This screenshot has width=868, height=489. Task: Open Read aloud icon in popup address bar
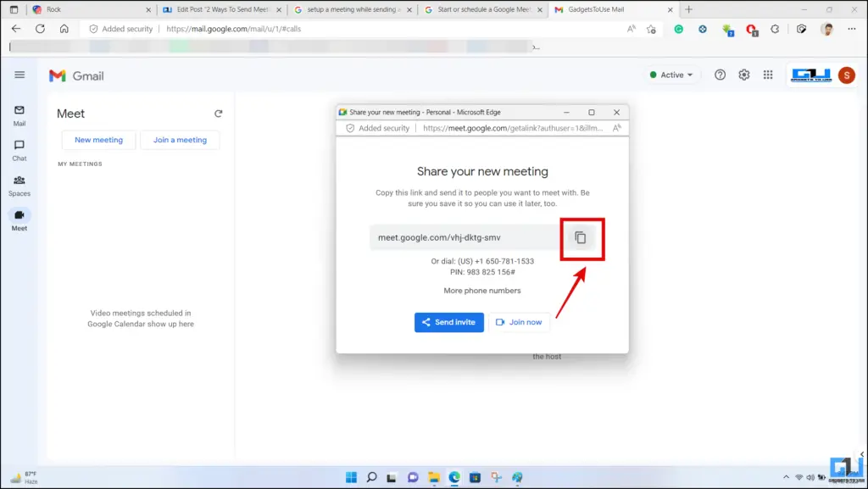click(617, 128)
